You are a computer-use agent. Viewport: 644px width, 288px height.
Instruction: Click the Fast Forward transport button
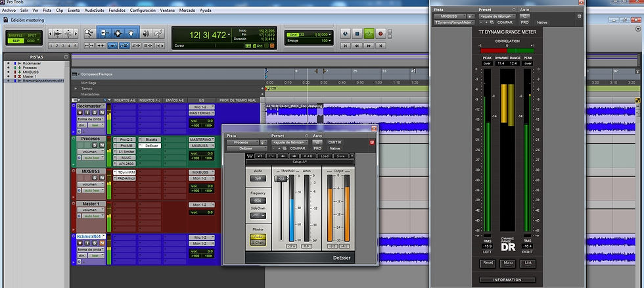(369, 45)
